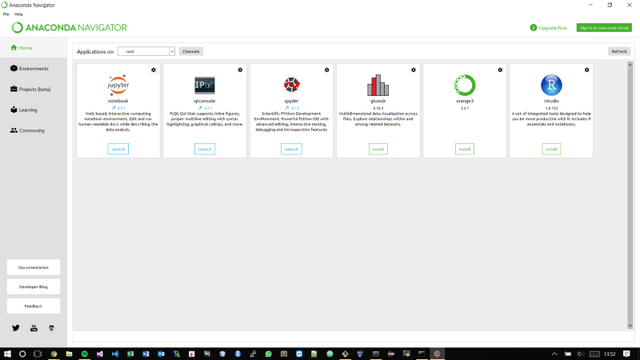Open the Documentation link
This screenshot has width=640, height=360.
pos(33,267)
